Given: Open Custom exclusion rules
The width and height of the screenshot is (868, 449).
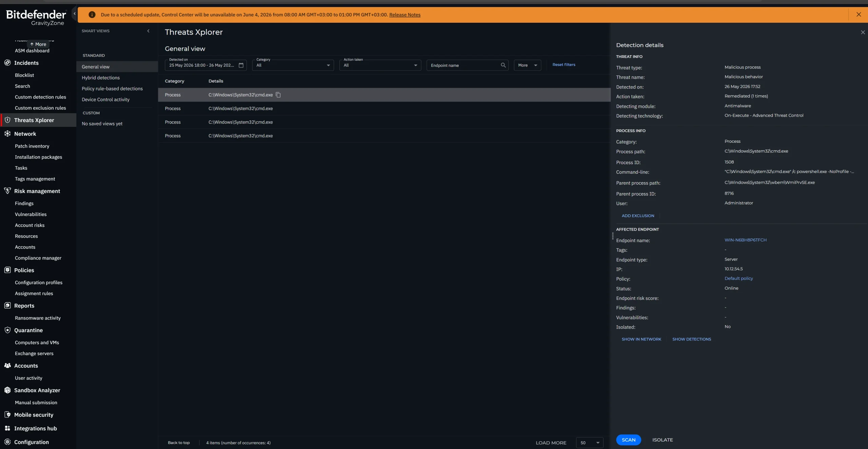Looking at the screenshot, I should click(x=40, y=108).
